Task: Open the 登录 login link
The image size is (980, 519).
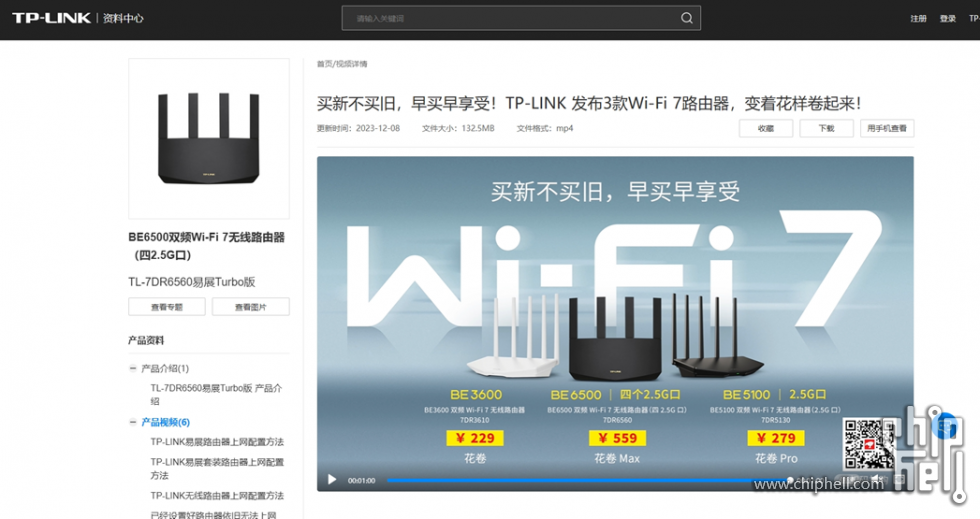Action: (x=948, y=19)
